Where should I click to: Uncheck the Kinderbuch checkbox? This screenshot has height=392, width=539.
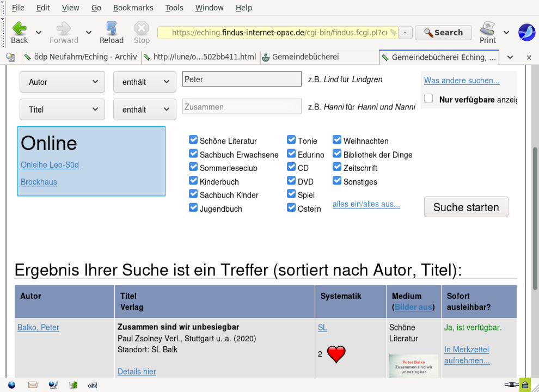tap(193, 181)
